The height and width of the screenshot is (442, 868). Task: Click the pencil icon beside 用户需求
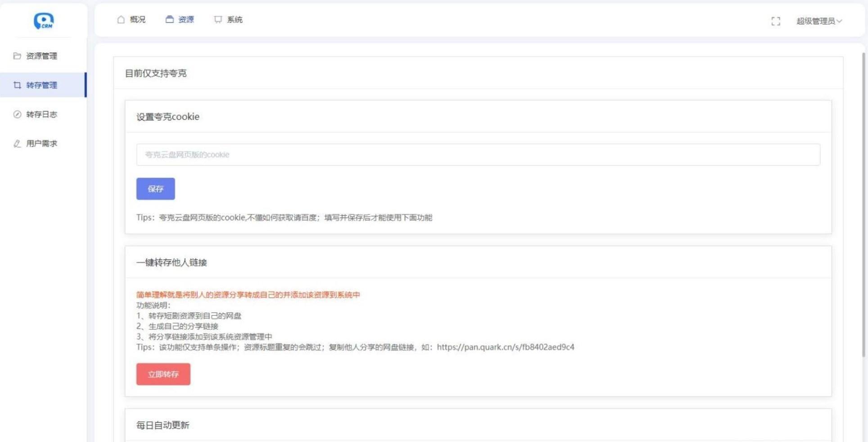[17, 144]
